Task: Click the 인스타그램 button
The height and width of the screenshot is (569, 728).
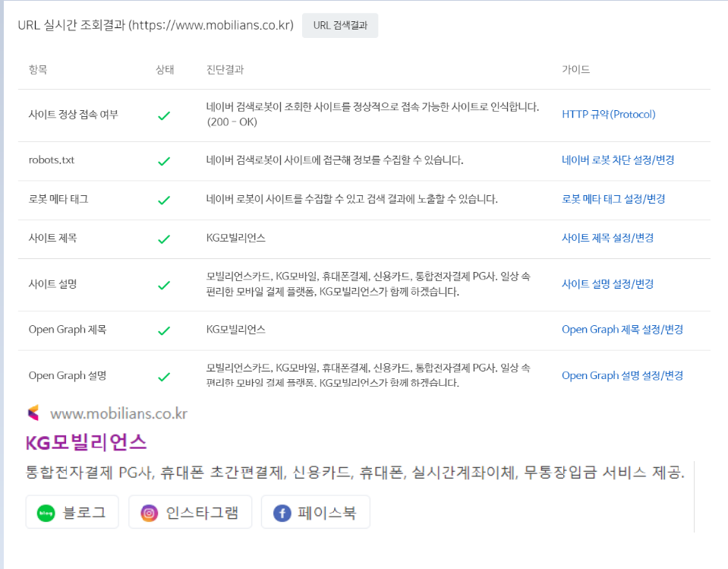Action: coord(191,512)
